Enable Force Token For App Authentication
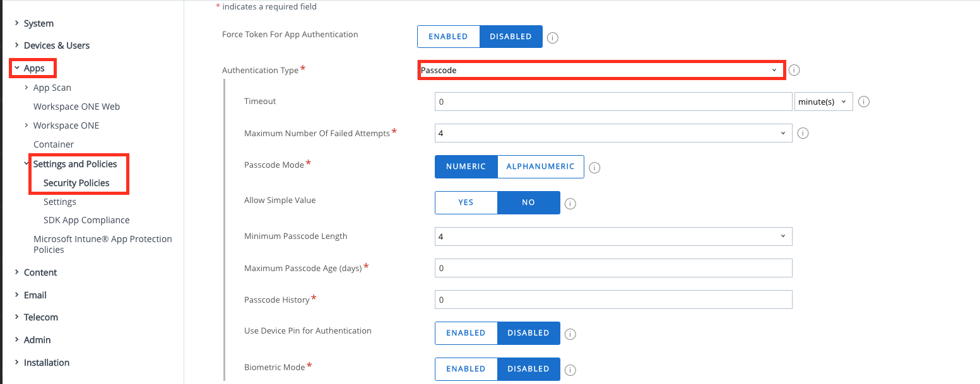Image resolution: width=980 pixels, height=384 pixels. coord(448,37)
